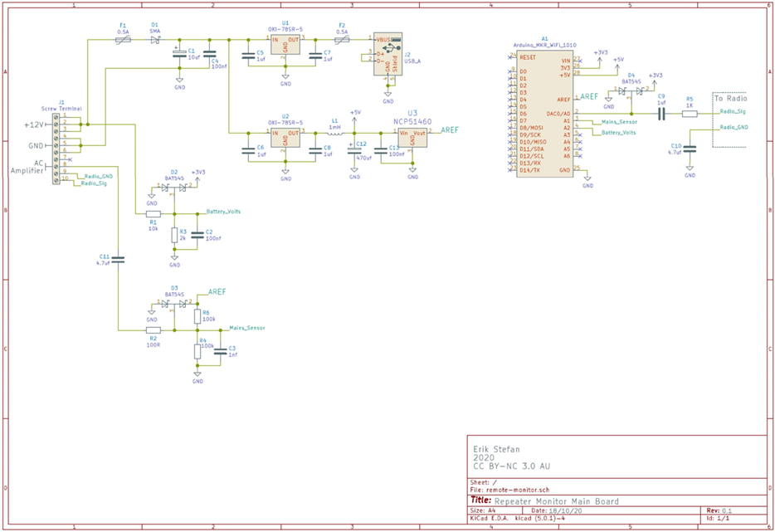Click resistor R6 100k symbol
This screenshot has width=775, height=532.
197,317
